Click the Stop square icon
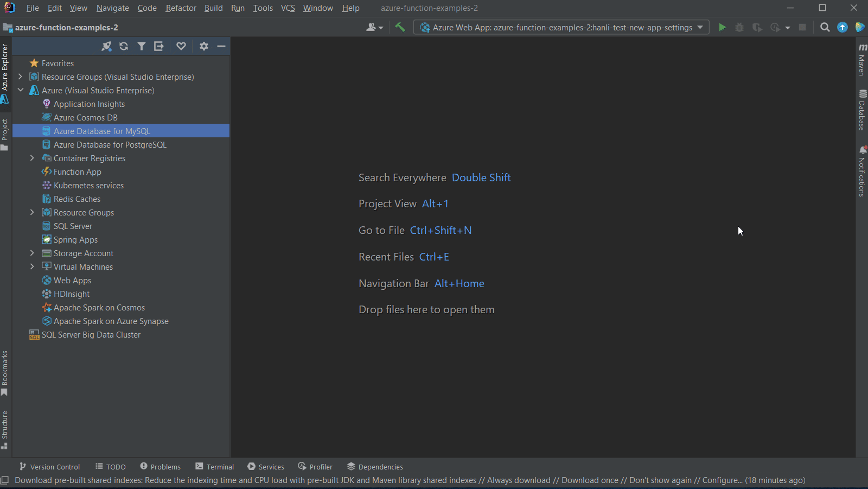This screenshot has height=489, width=868. 802,27
